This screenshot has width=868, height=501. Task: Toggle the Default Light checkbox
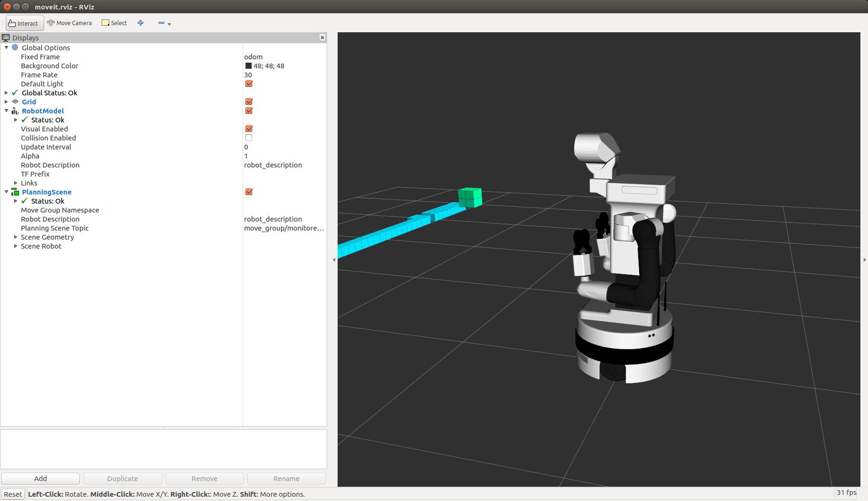click(249, 83)
